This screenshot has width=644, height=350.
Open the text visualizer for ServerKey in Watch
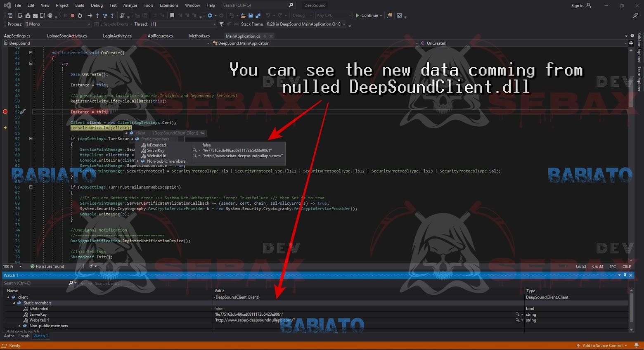517,315
